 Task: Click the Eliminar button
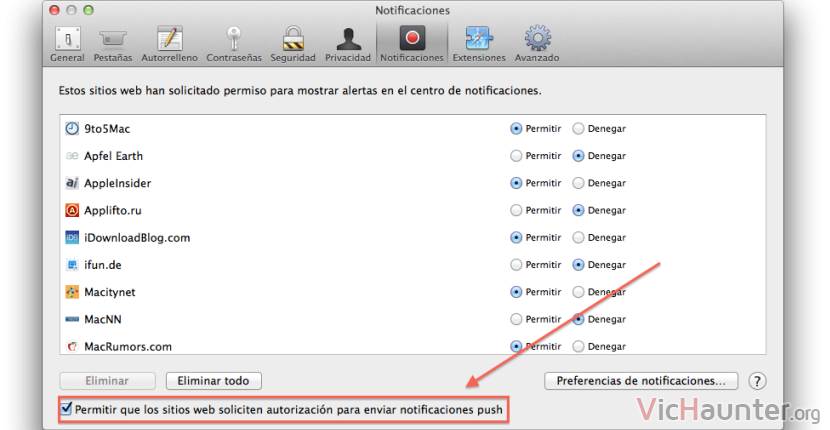point(107,381)
